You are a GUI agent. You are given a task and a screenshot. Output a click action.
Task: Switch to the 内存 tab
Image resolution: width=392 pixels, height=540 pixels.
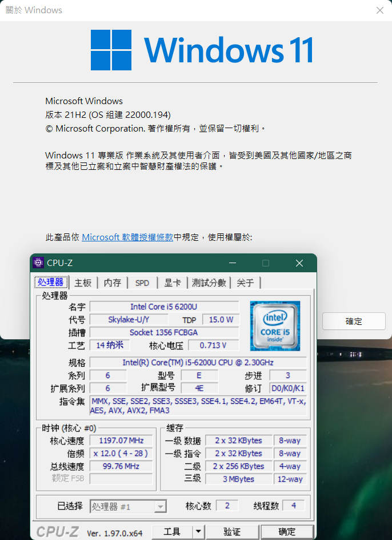(x=113, y=283)
